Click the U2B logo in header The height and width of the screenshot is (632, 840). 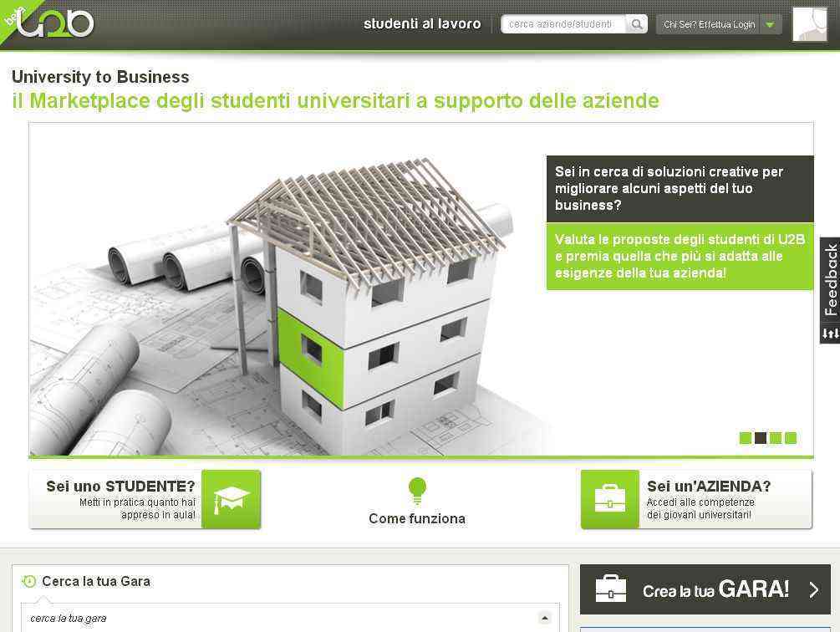(x=55, y=23)
